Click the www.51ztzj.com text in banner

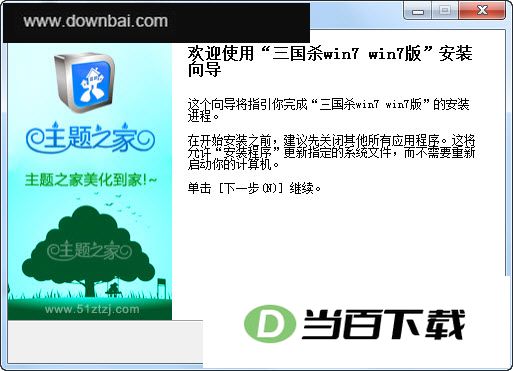(x=92, y=309)
